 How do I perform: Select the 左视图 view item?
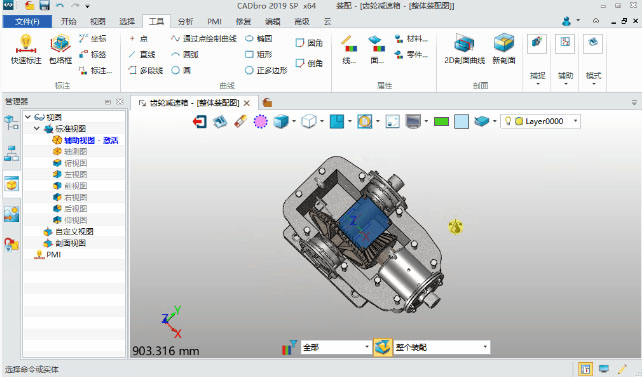(70, 174)
